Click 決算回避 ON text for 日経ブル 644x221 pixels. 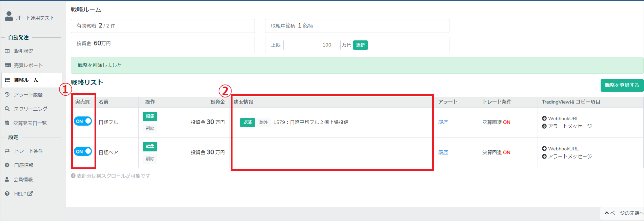pyautogui.click(x=496, y=122)
